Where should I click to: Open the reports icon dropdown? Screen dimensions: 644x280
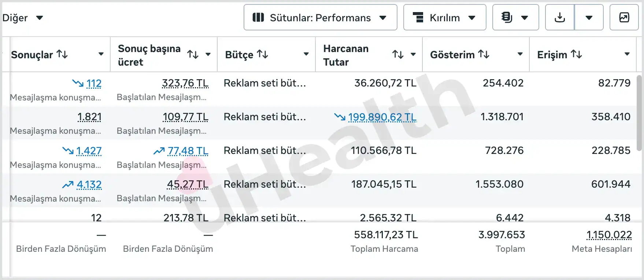(x=515, y=18)
